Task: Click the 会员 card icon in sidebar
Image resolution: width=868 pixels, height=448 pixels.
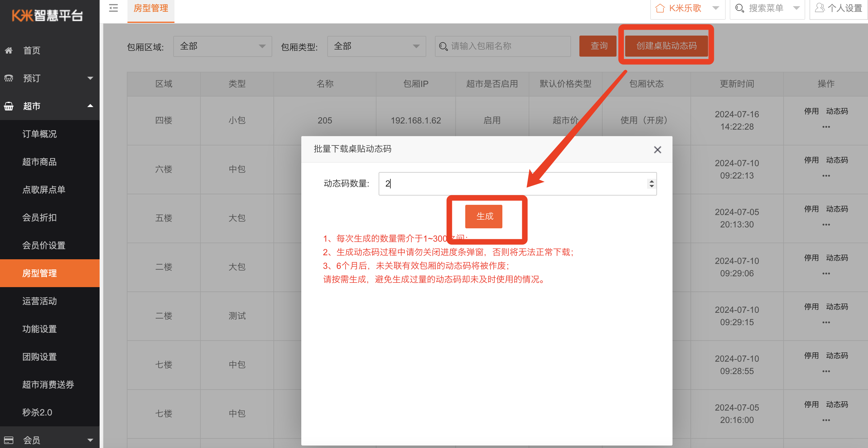Action: point(9,440)
